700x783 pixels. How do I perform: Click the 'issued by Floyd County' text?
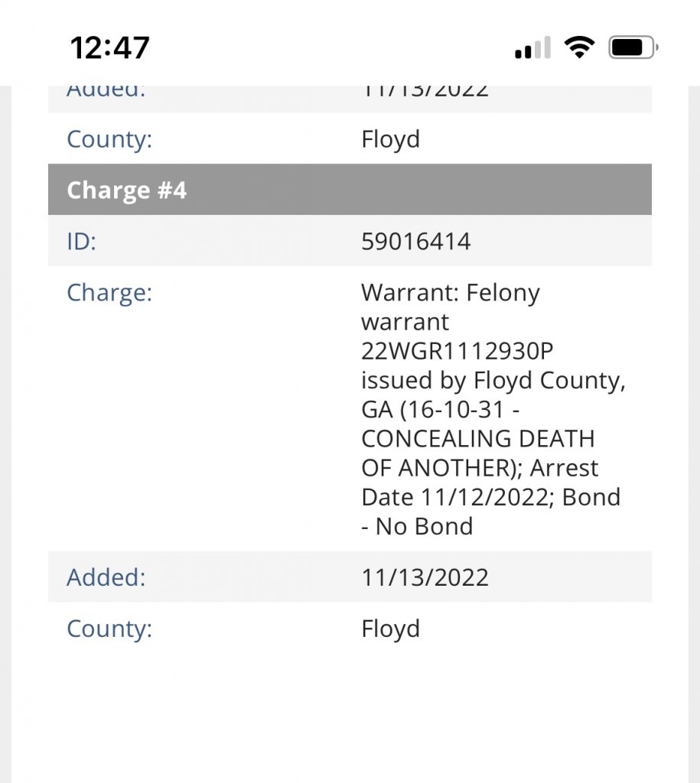click(x=493, y=380)
